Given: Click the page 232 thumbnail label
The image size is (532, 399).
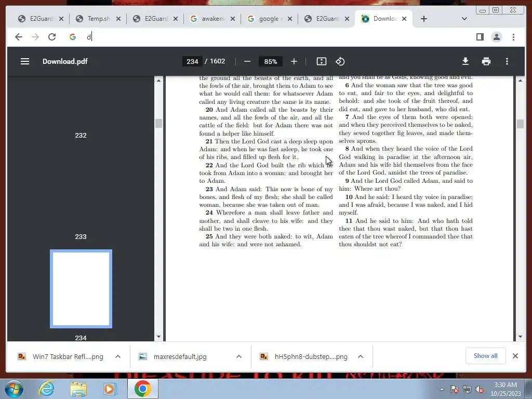Looking at the screenshot, I should [x=81, y=135].
